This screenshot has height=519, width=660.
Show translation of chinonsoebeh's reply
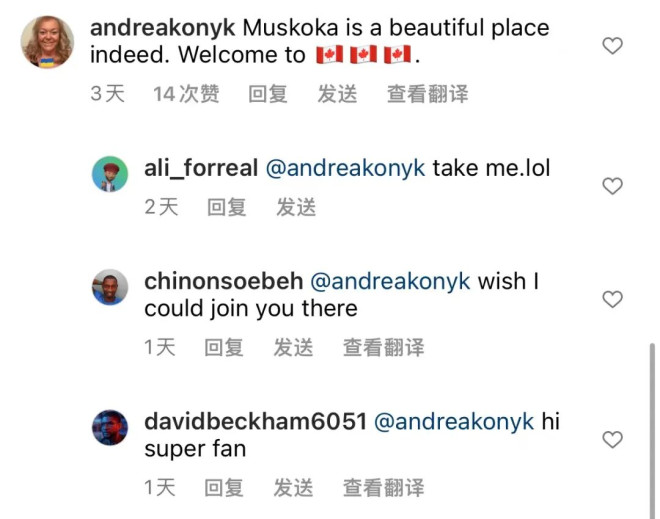coord(383,347)
